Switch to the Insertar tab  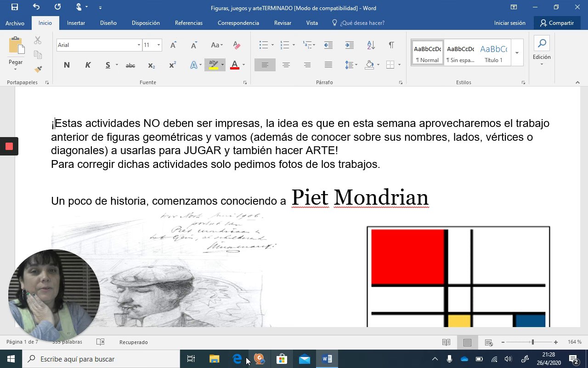tap(76, 23)
